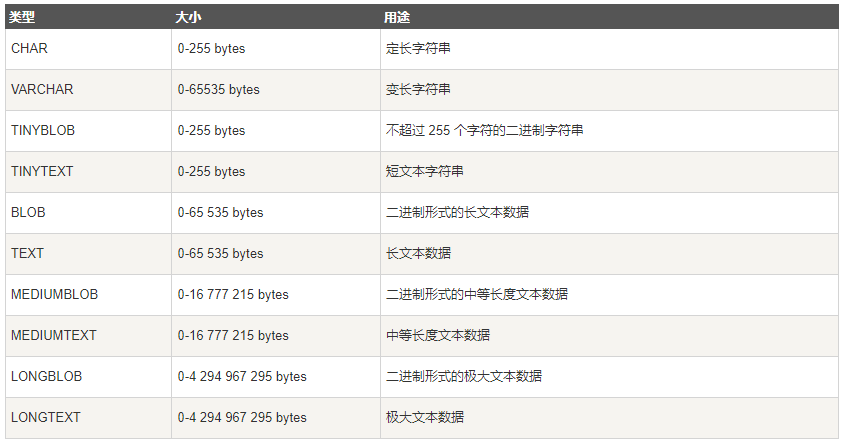The width and height of the screenshot is (843, 444).
Task: Select the TEXT type cell
Action: point(27,253)
